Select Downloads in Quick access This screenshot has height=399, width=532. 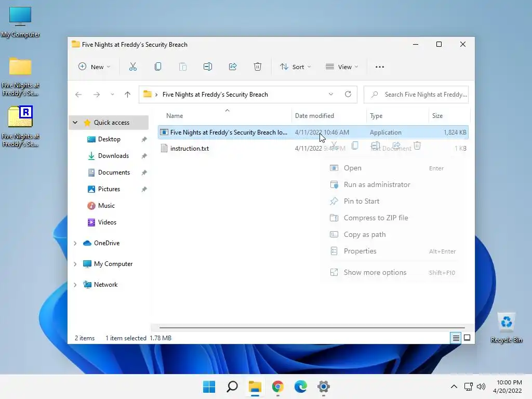[x=109, y=156]
